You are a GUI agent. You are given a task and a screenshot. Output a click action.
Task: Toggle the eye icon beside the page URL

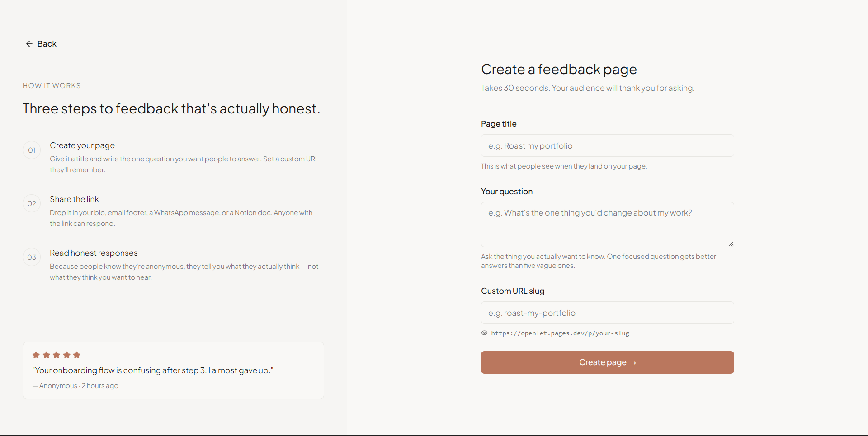(484, 333)
